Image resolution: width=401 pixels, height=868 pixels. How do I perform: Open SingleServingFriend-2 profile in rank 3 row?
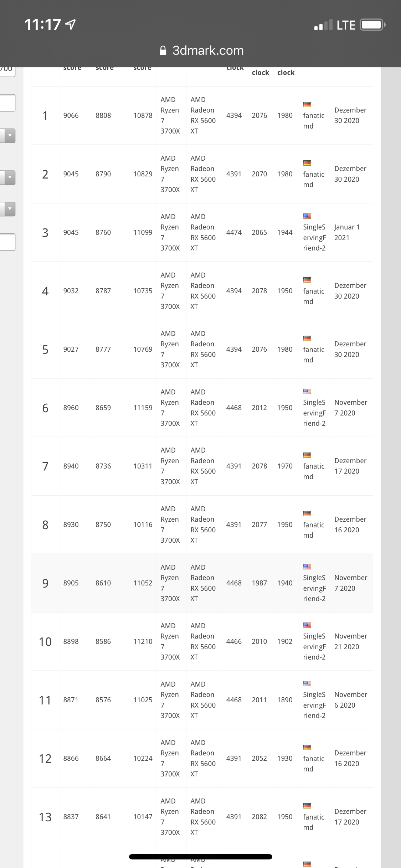(x=314, y=238)
